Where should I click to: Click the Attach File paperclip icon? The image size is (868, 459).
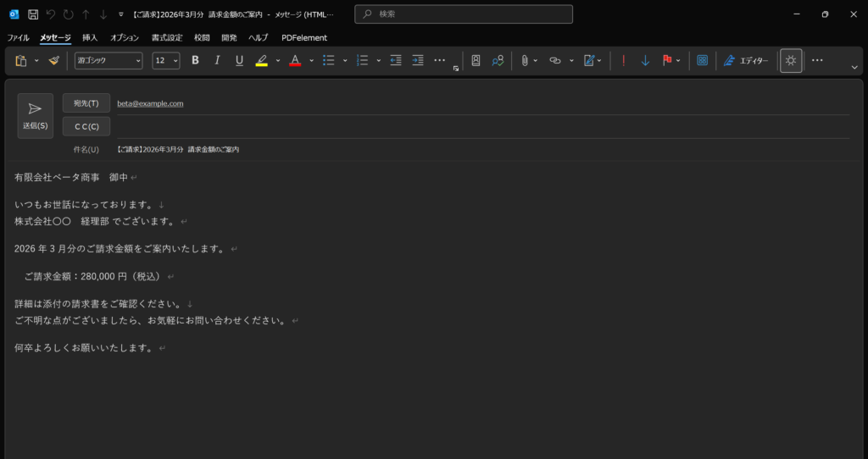pyautogui.click(x=525, y=61)
